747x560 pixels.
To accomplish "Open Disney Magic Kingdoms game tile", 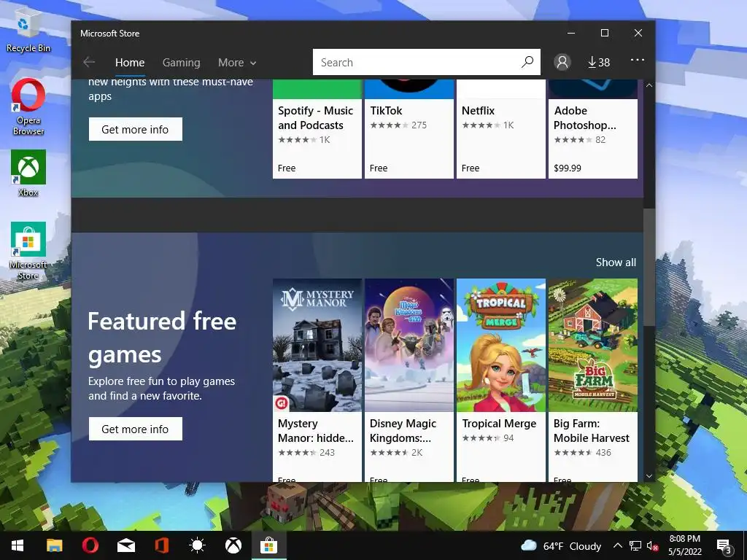I will coord(409,380).
